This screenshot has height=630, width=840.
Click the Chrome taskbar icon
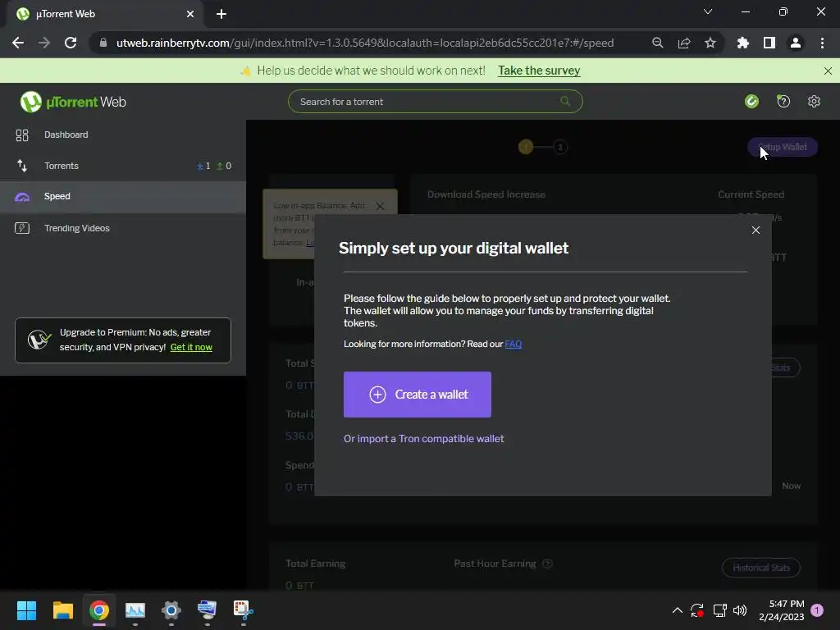(99, 610)
